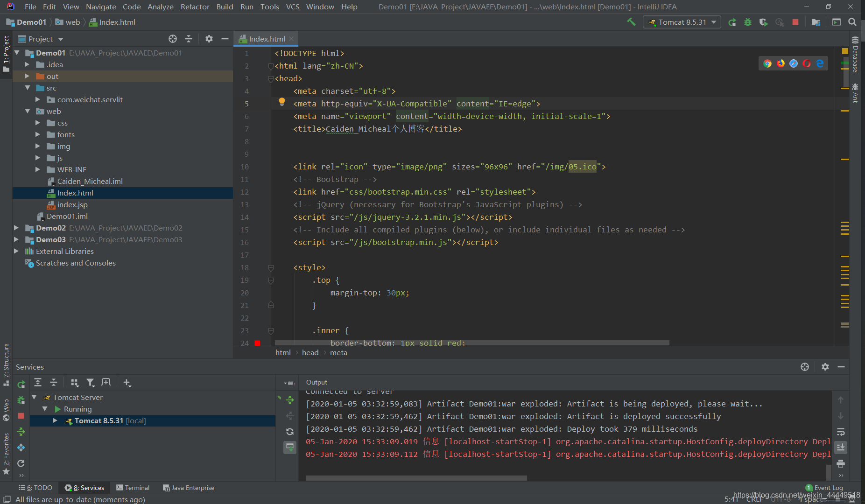
Task: Open Services panel settings gear
Action: click(825, 367)
